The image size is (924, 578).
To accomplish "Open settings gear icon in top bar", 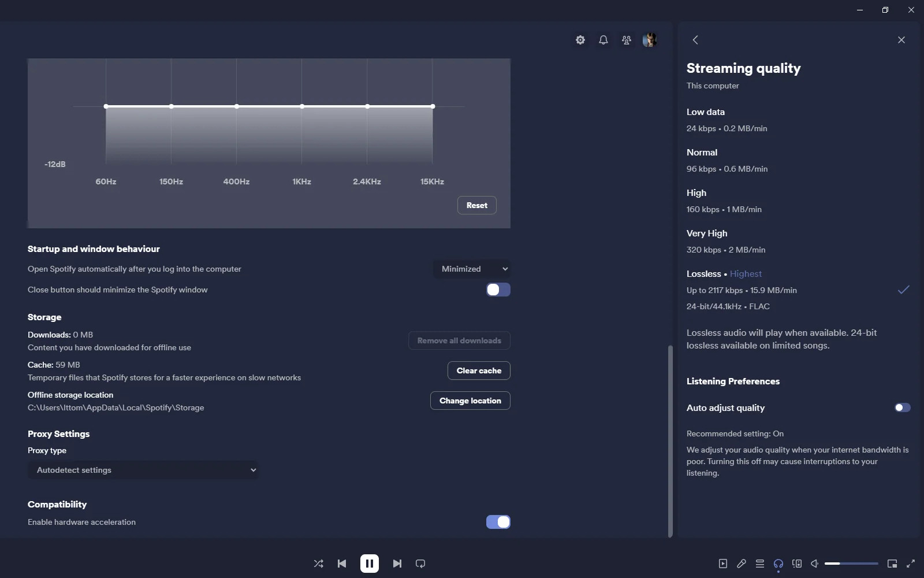I will (x=580, y=40).
